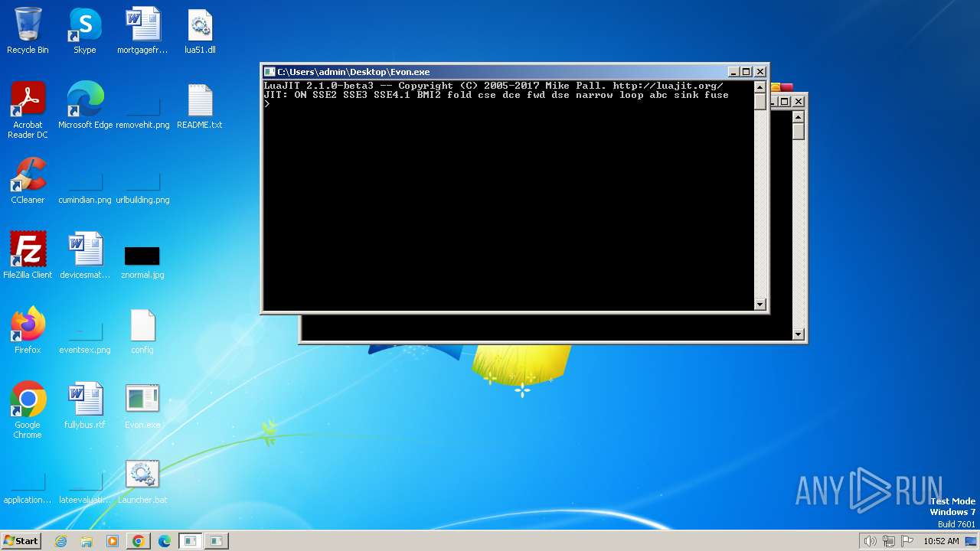Select the Evon.exe desktop icon
980x551 pixels.
point(142,406)
